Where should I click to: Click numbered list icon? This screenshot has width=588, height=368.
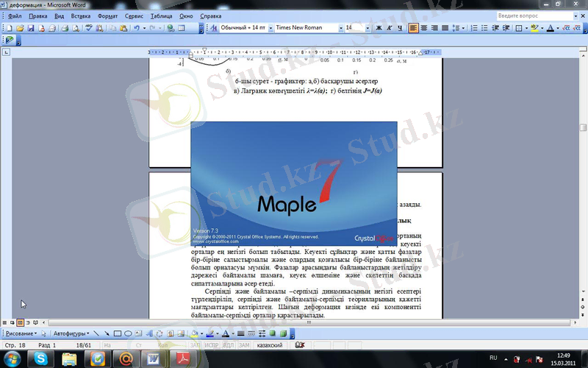click(x=474, y=28)
